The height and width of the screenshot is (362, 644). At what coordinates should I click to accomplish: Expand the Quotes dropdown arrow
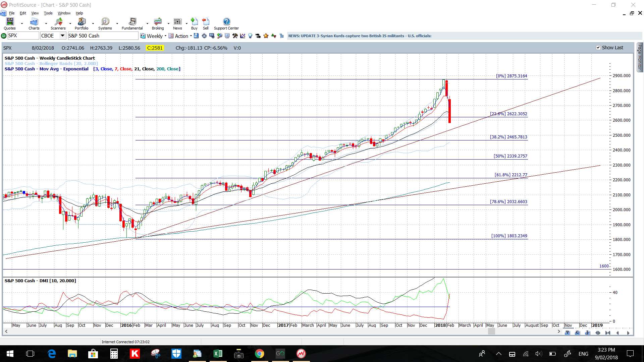click(22, 23)
